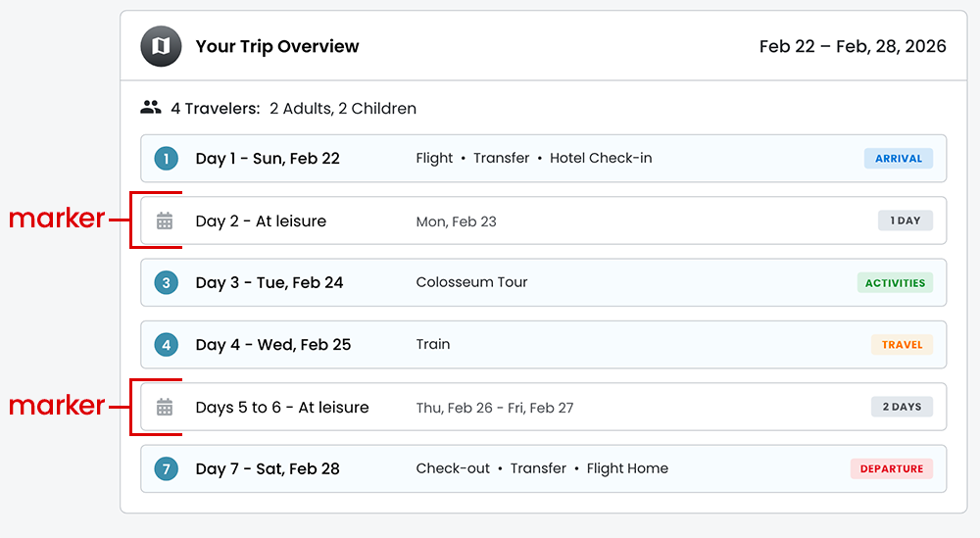Open the Day 1 - Sun, Feb 22 row
Image resolution: width=980 pixels, height=538 pixels.
tap(268, 159)
